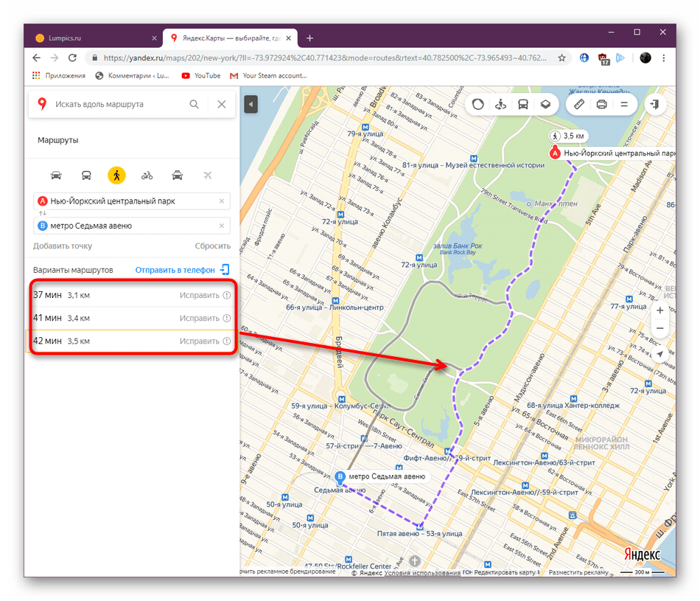Zoom in on the map
The height and width of the screenshot is (601, 700).
point(659,310)
